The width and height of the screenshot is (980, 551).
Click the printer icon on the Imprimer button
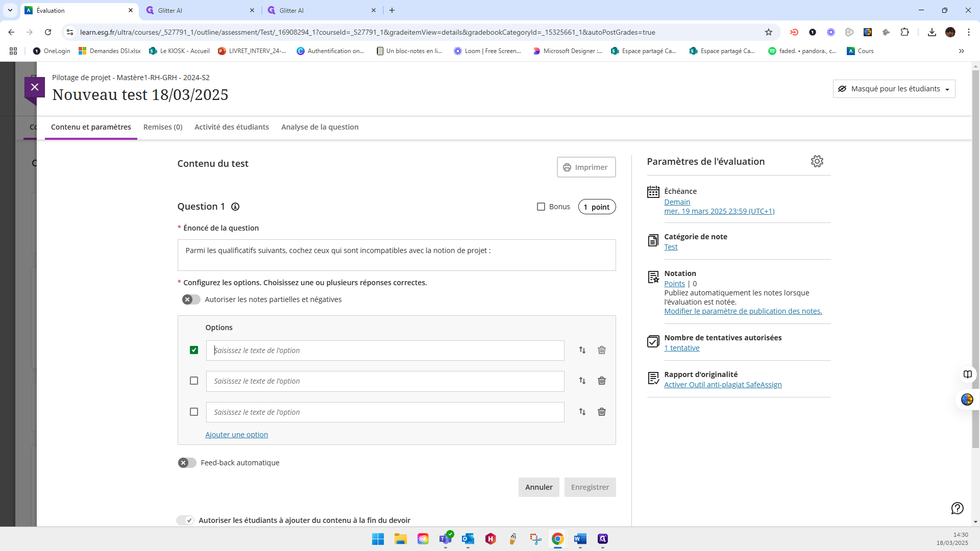(x=567, y=167)
